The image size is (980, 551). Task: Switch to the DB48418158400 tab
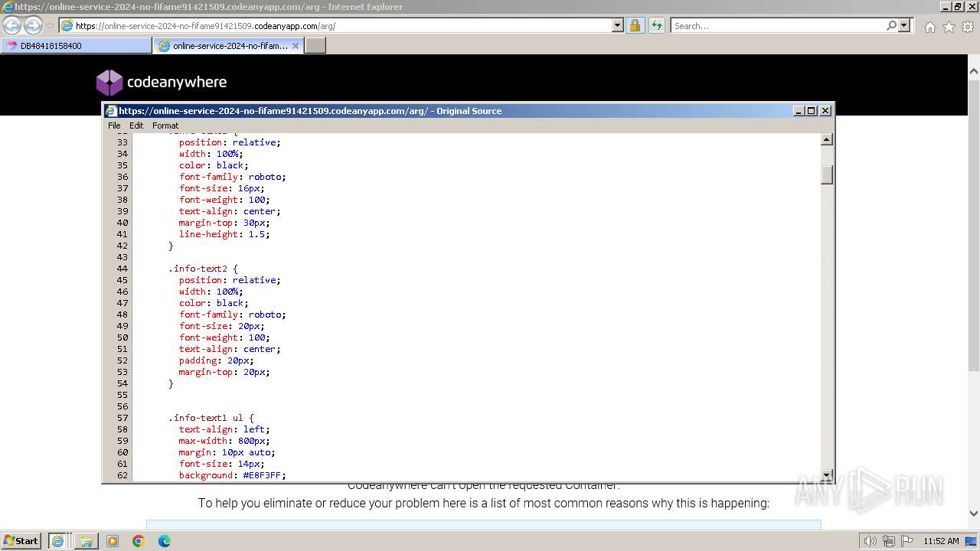point(77,46)
